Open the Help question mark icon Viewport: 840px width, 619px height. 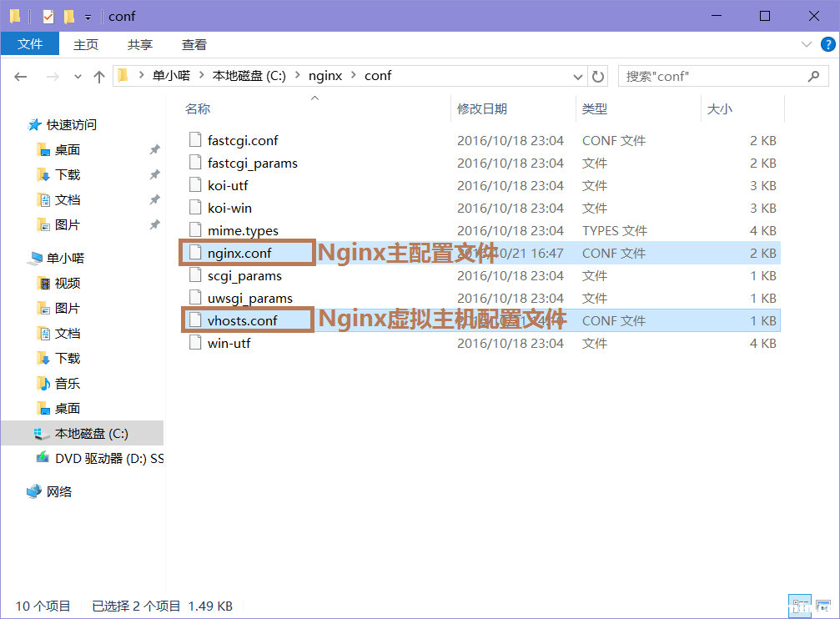(827, 44)
